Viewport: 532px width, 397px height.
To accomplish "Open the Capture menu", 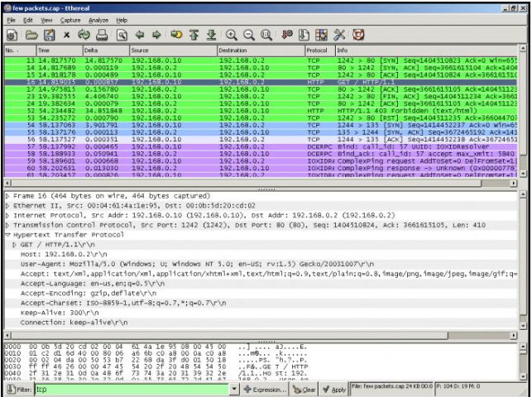I will pyautogui.click(x=70, y=21).
